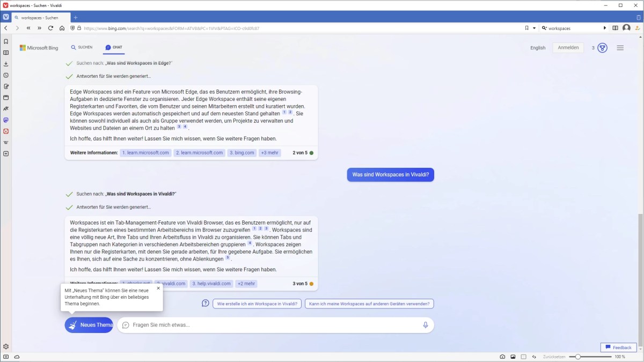
Task: Open the Feedback button
Action: click(618, 348)
